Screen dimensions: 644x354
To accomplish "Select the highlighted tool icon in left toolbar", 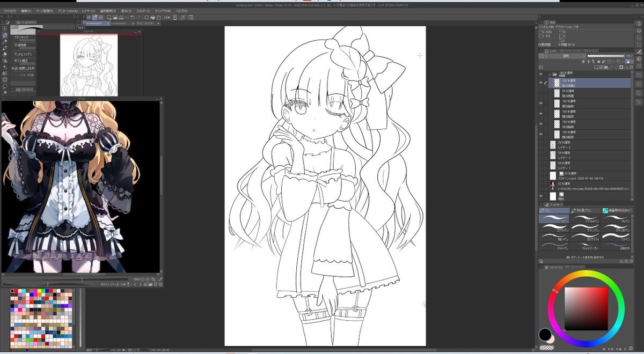I will point(5,35).
